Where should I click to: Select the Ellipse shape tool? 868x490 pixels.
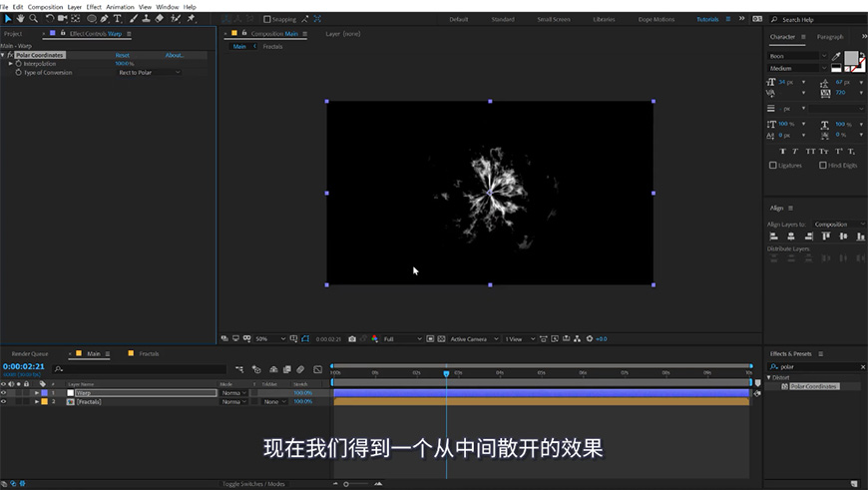click(92, 18)
